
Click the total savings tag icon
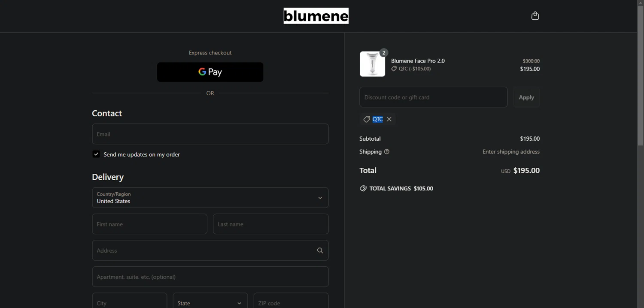coord(363,188)
